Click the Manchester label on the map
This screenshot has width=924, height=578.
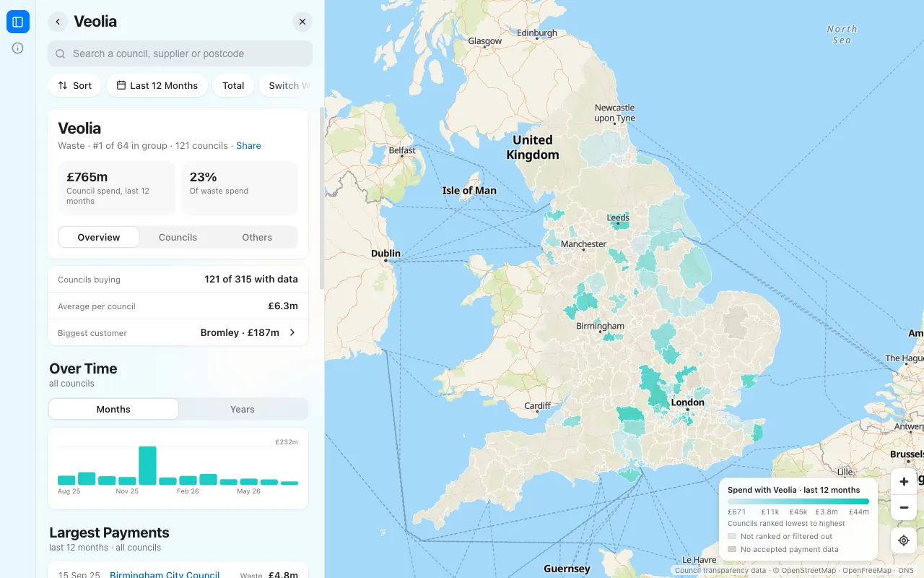point(583,244)
